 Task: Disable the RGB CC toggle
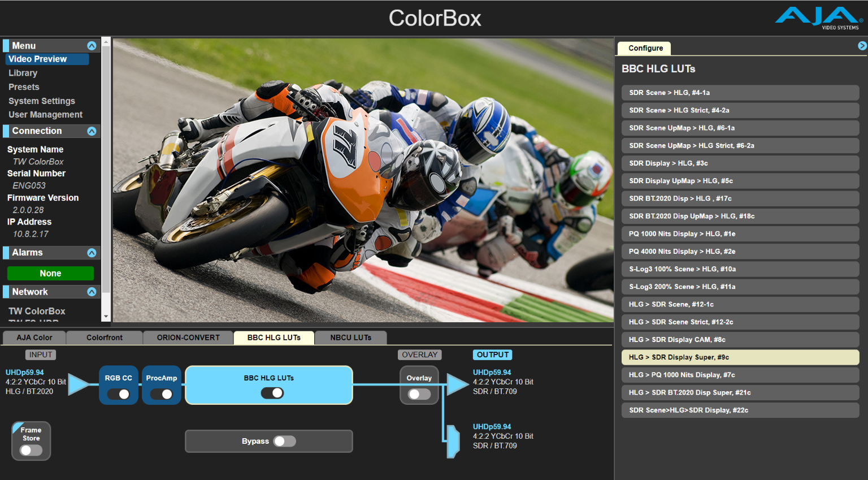(119, 394)
